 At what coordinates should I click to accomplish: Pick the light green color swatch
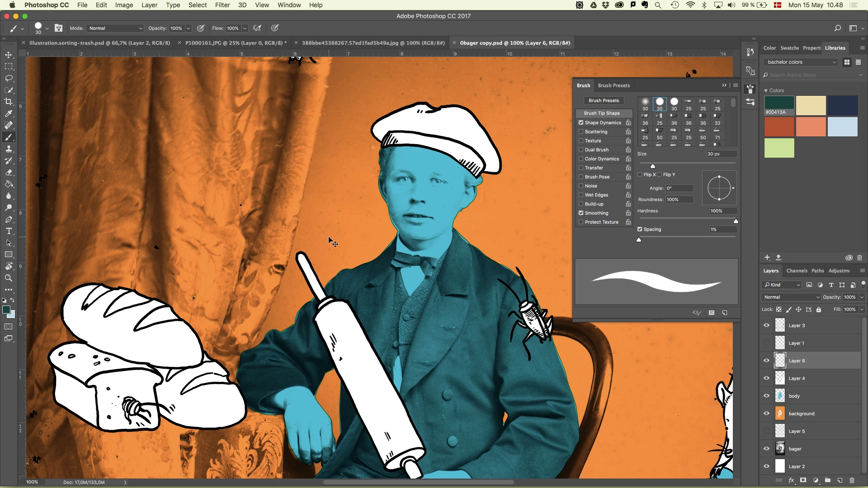[779, 148]
